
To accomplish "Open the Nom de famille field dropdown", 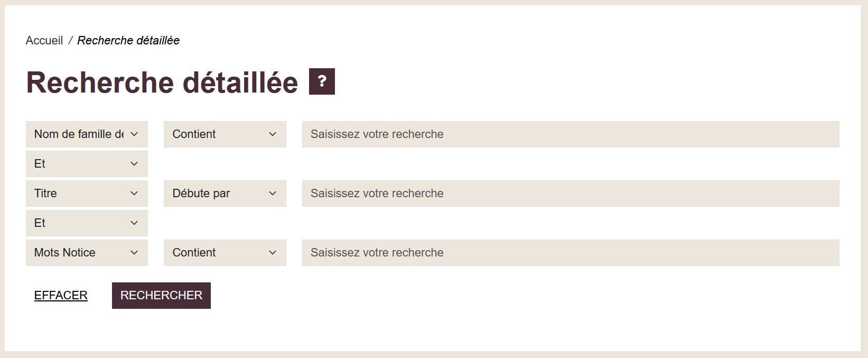I will pyautogui.click(x=87, y=134).
